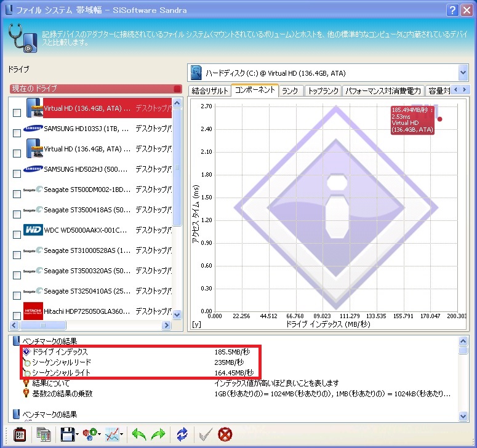Click the drive list vertical scrollbar thumb
The height and width of the screenshot is (448, 477).
(x=177, y=167)
